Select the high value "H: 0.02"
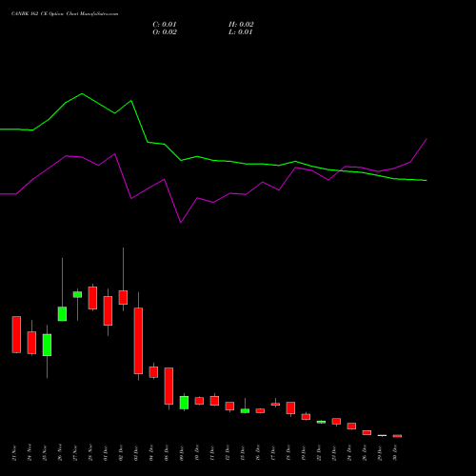This screenshot has width=476, height=476. point(241,25)
